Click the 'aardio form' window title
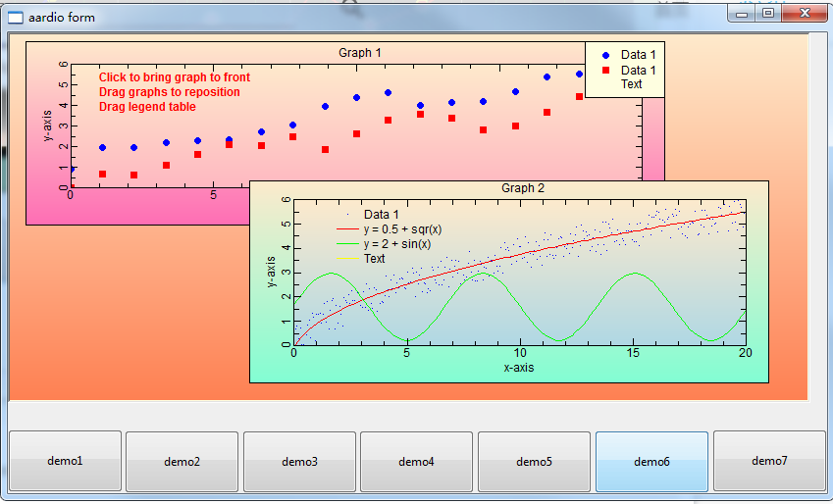833x504 pixels. (62, 18)
